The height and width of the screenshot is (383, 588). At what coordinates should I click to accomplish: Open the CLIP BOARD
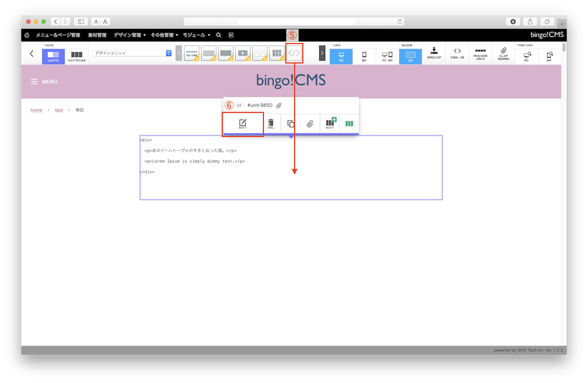(x=504, y=54)
